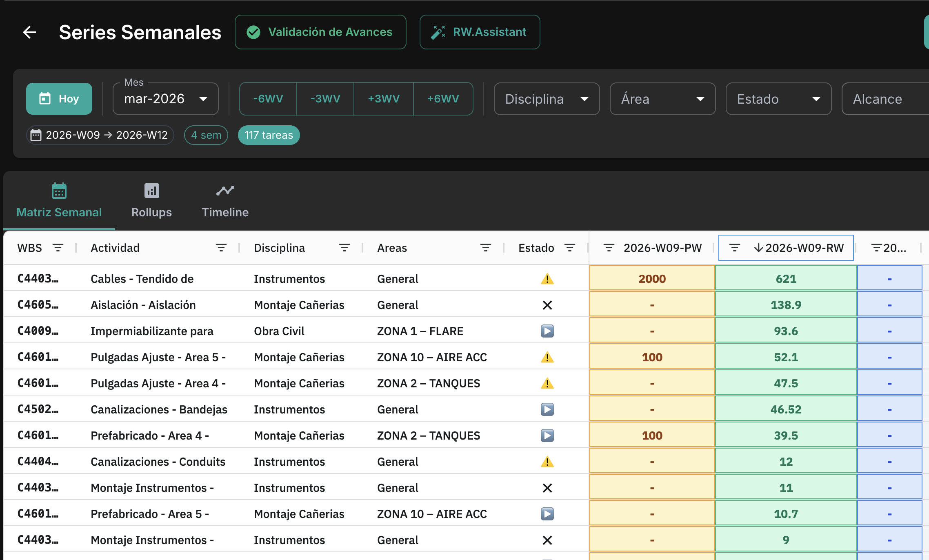Open the Areas column filter icon
This screenshot has width=929, height=560.
[x=485, y=248]
